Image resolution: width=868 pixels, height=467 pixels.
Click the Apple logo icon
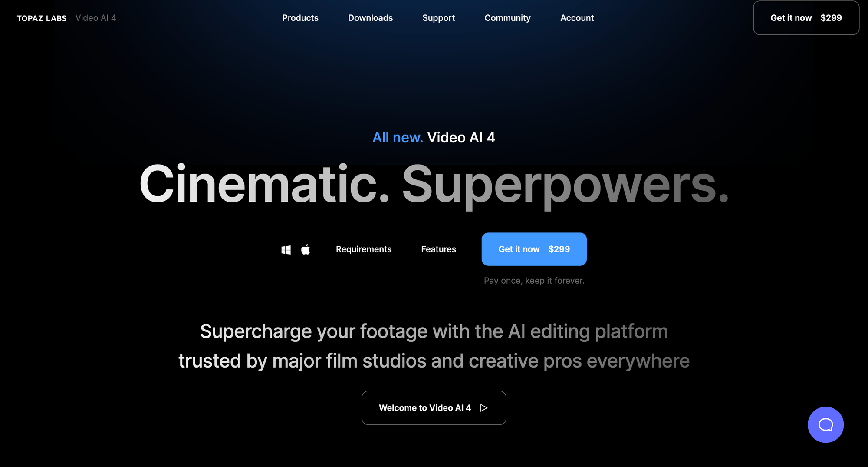(306, 249)
